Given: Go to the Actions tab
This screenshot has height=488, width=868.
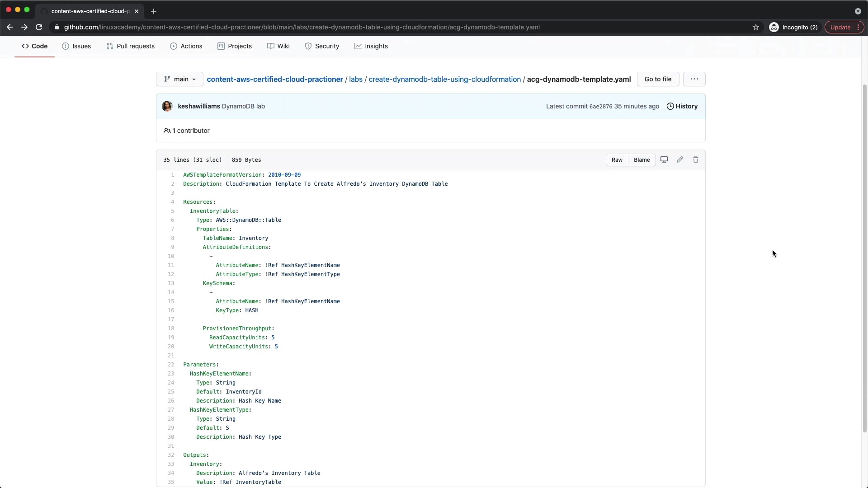Looking at the screenshot, I should pyautogui.click(x=186, y=46).
